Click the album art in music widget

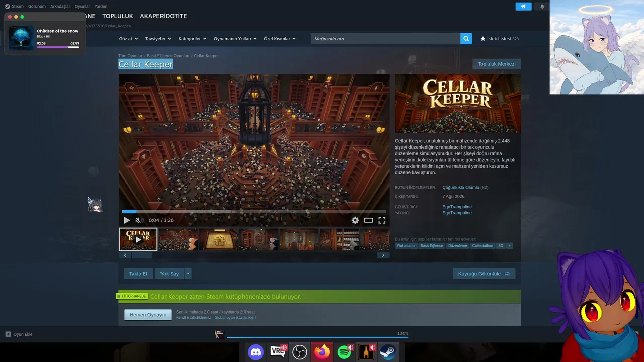[22, 38]
